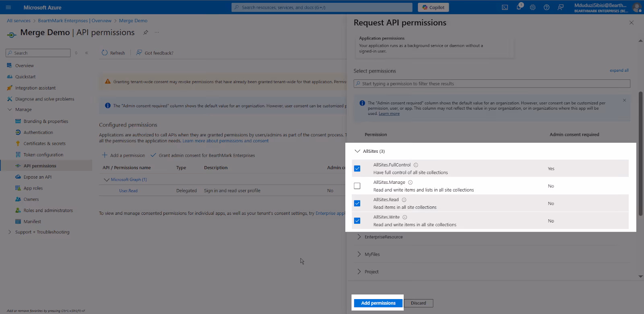Click the Add permissions button
The image size is (644, 314).
click(x=378, y=303)
